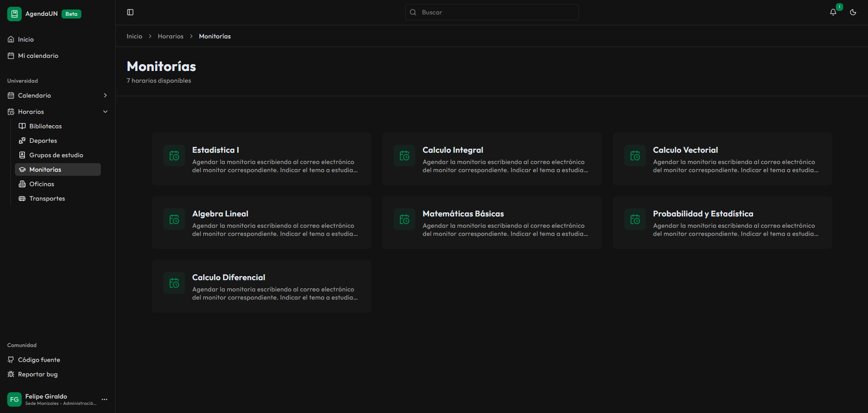Click the Monitorías breadcrumb

215,36
